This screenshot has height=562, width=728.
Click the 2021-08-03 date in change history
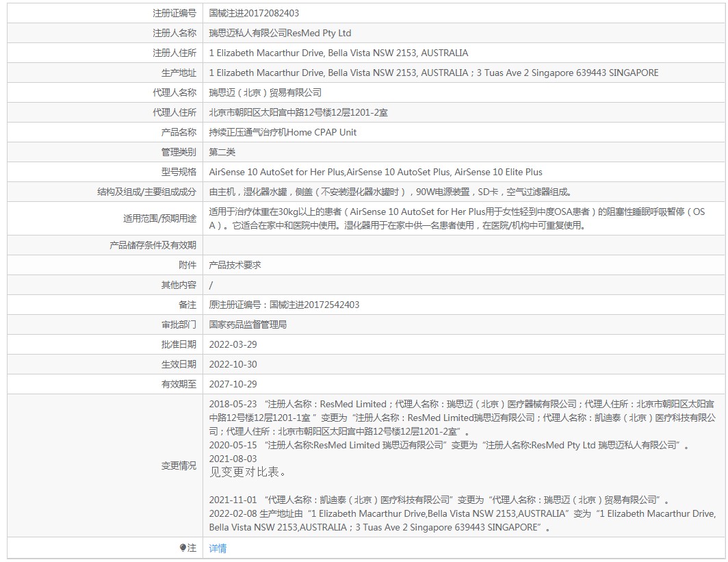233,459
